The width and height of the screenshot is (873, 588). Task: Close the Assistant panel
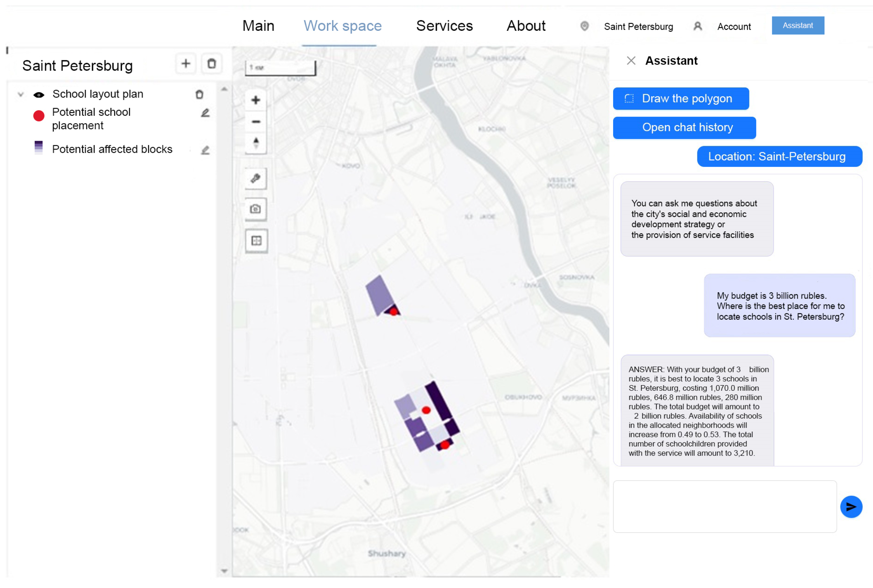[x=631, y=61]
